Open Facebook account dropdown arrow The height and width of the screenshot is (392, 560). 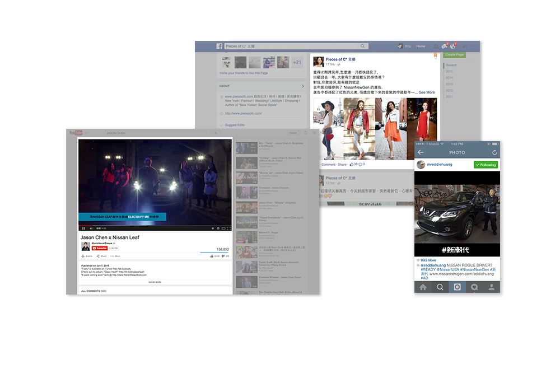click(x=472, y=46)
